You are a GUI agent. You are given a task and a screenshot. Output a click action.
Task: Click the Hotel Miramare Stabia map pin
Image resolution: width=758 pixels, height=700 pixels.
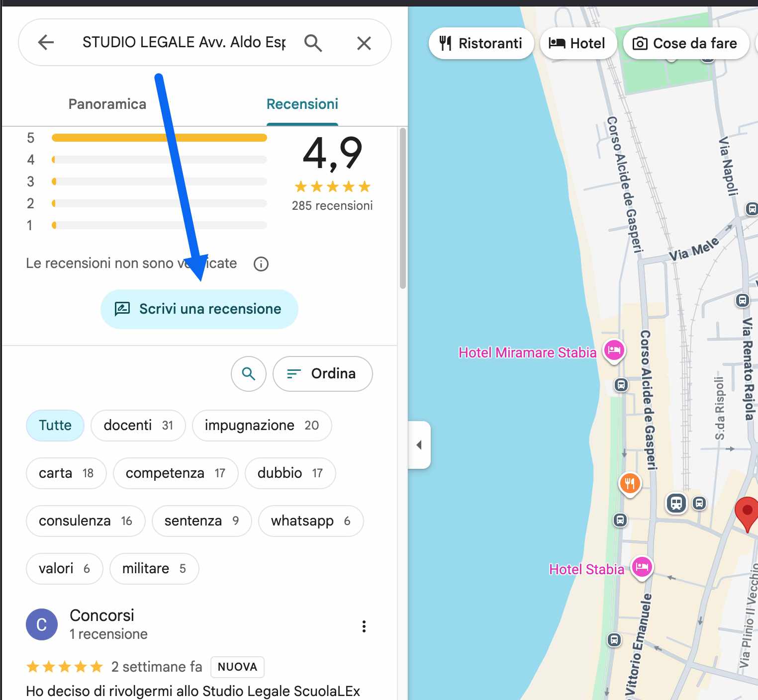click(614, 350)
